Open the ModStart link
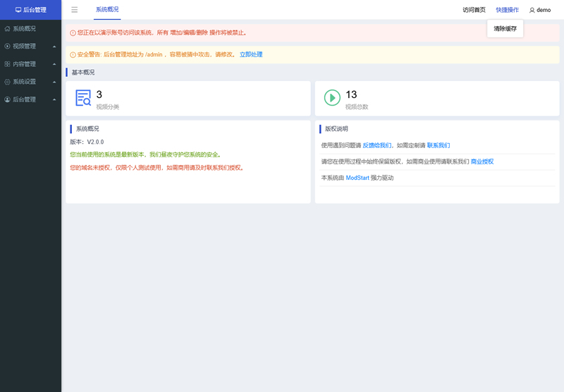Screen dimensions: 564x392 [357, 178]
